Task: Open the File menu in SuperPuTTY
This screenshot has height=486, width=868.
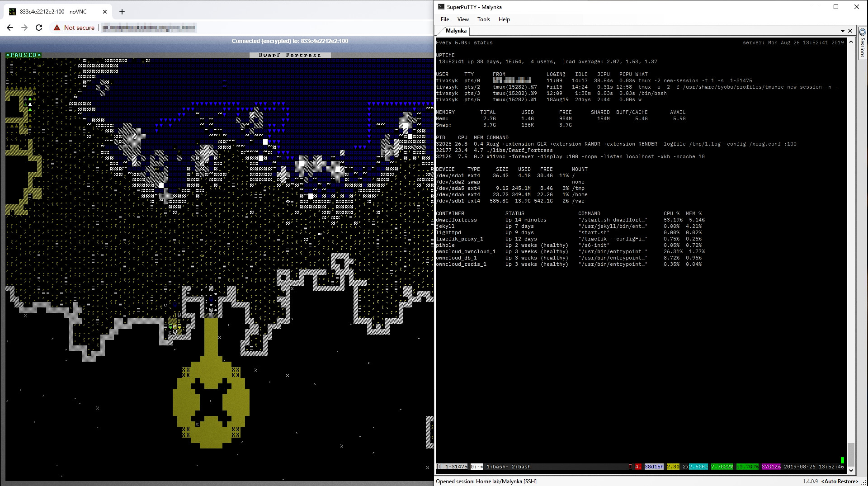Action: click(445, 19)
